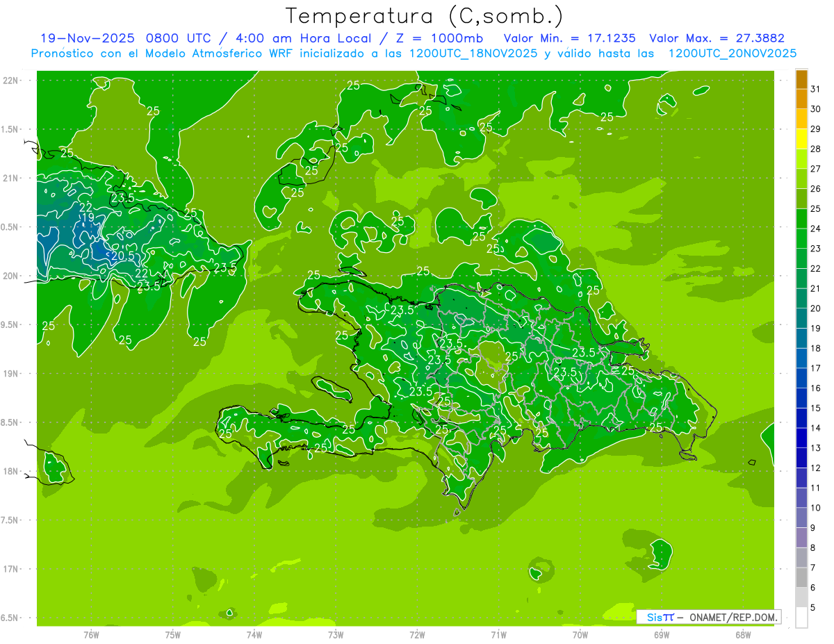Click the '74W' longitude axis label

pyautogui.click(x=254, y=634)
